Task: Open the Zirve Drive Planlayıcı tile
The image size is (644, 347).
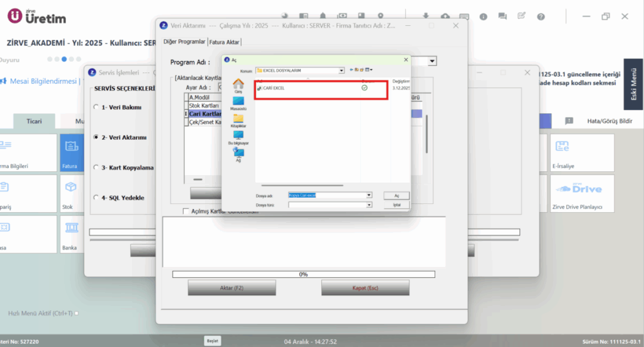Action: (x=582, y=193)
